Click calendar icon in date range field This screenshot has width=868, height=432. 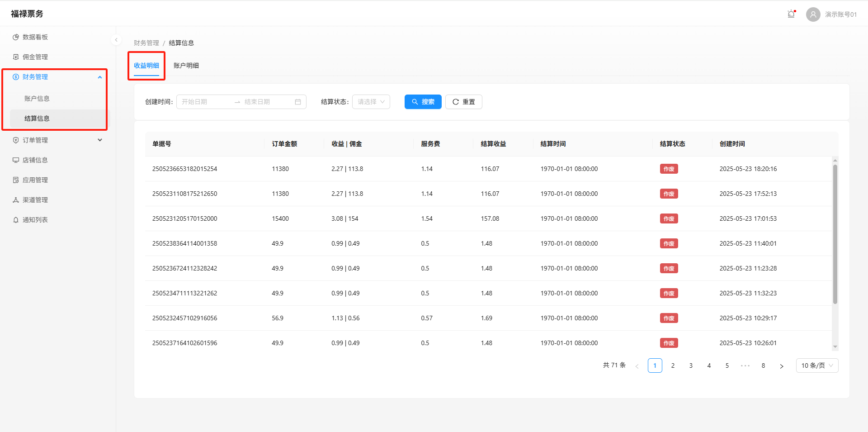click(298, 102)
